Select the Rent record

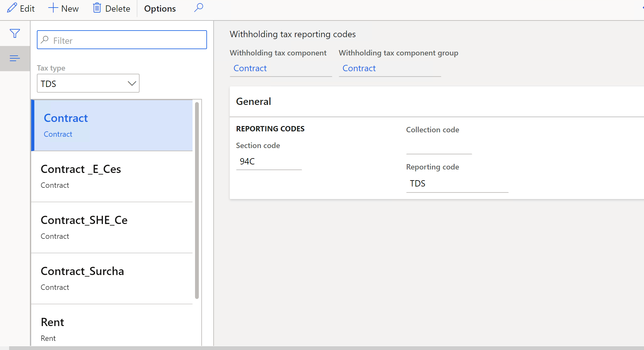click(112, 325)
